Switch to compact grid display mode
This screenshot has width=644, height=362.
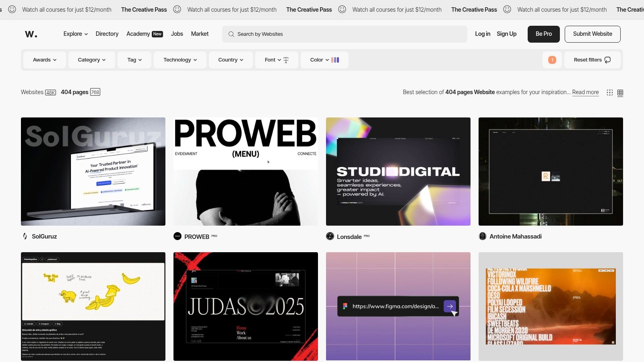[x=620, y=92]
